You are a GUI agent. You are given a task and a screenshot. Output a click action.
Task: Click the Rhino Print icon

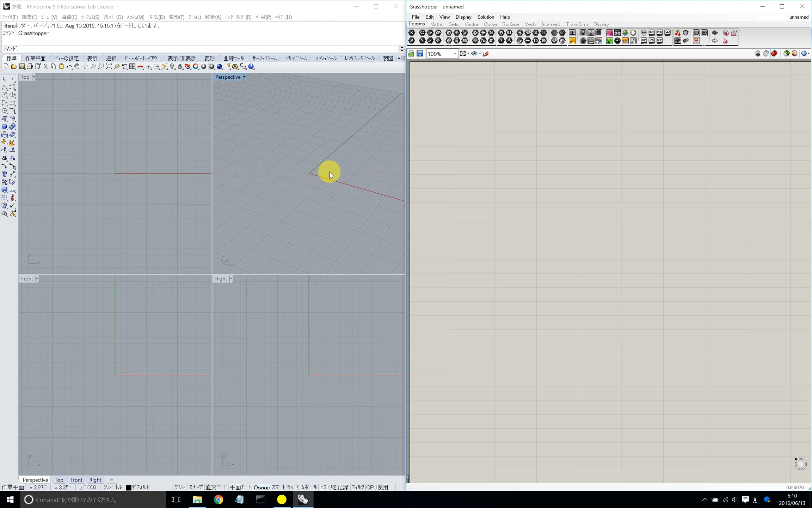(30, 67)
